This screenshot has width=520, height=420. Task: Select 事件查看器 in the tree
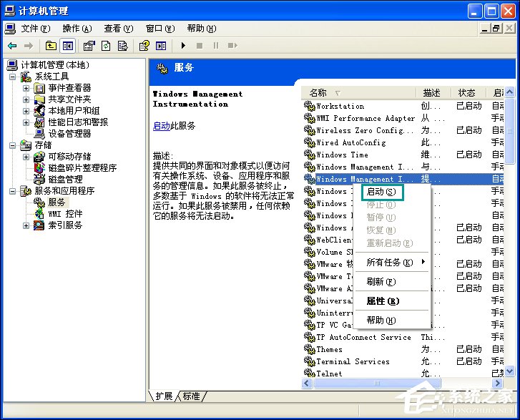point(69,88)
